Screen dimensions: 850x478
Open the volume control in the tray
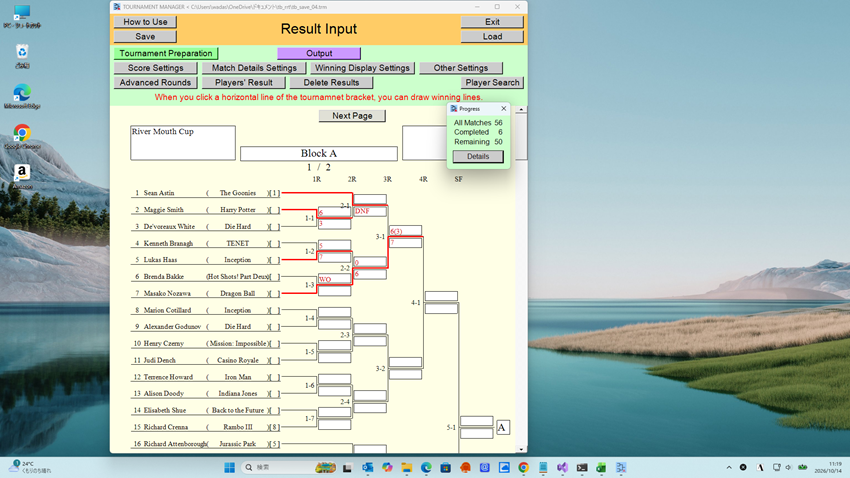coord(788,467)
